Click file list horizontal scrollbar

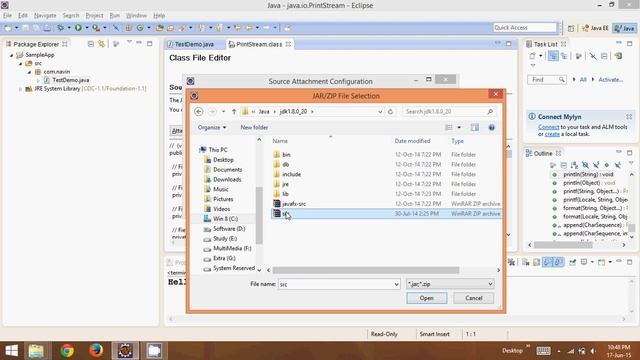[x=366, y=270]
